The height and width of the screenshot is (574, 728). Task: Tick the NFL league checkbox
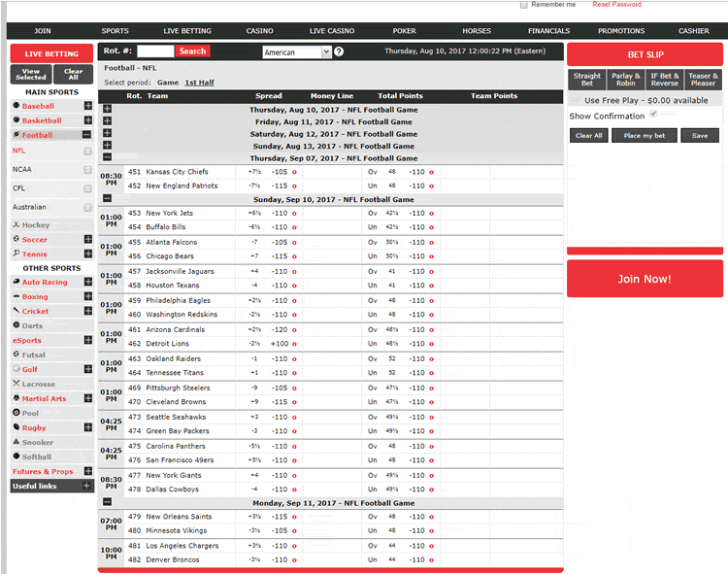click(x=87, y=151)
